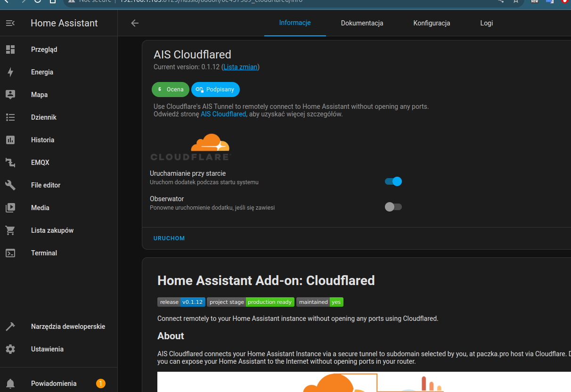Open Ustawienia in the sidebar
This screenshot has width=571, height=392.
click(58, 349)
